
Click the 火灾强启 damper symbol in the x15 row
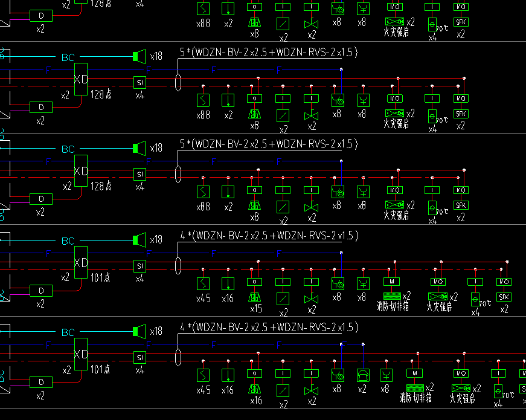[438, 297]
